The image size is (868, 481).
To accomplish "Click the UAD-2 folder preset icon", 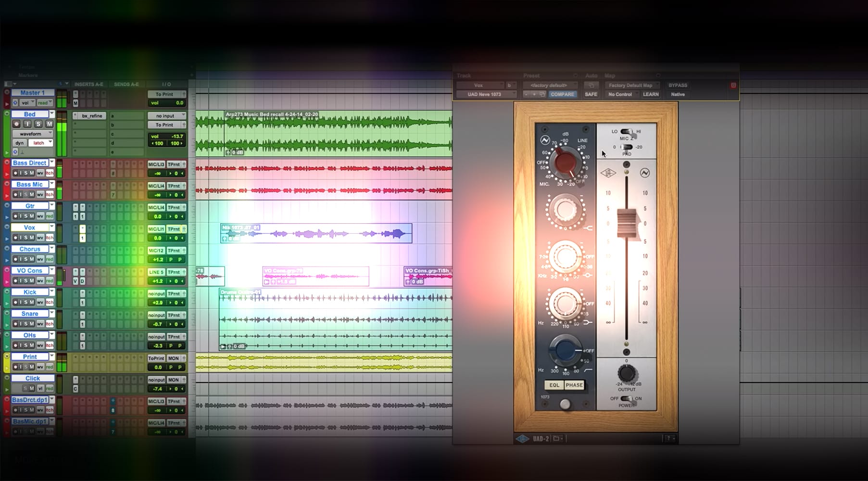I will pos(556,439).
